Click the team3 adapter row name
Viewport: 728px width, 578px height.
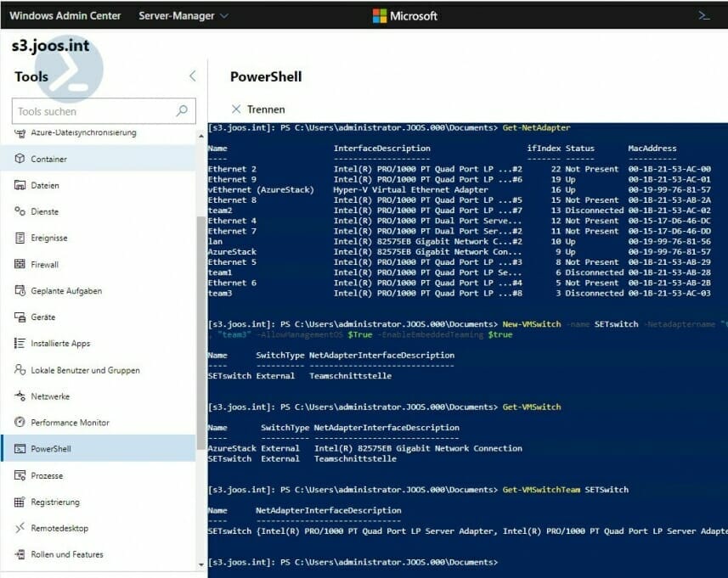220,293
